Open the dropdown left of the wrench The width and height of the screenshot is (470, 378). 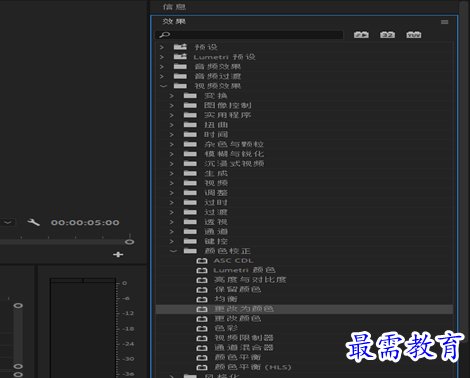coord(7,222)
